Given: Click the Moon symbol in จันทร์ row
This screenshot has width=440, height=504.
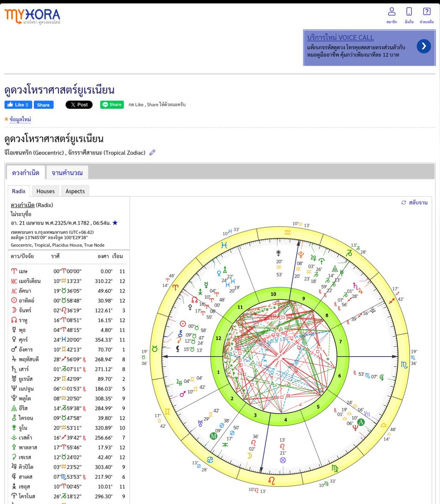Looking at the screenshot, I should click(x=14, y=310).
